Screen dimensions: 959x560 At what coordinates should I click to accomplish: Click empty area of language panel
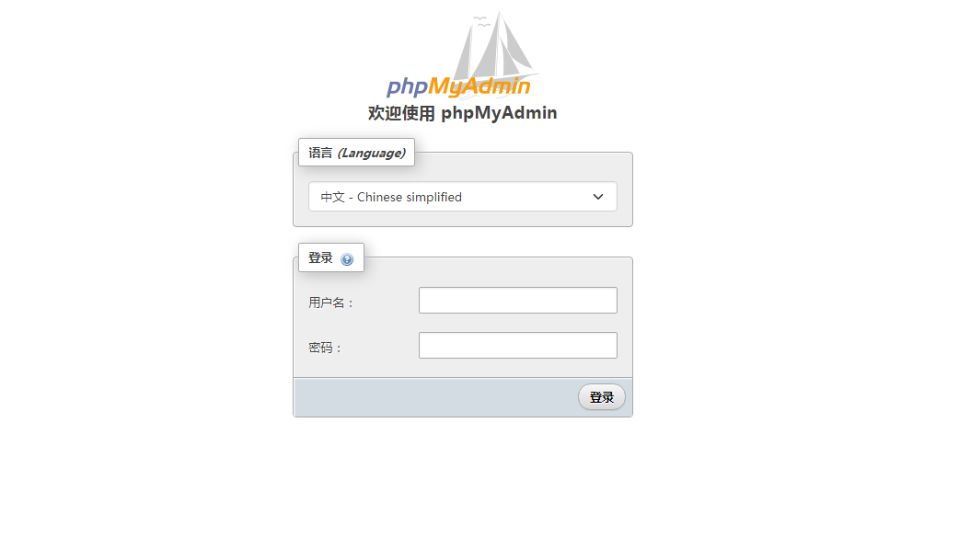[520, 167]
